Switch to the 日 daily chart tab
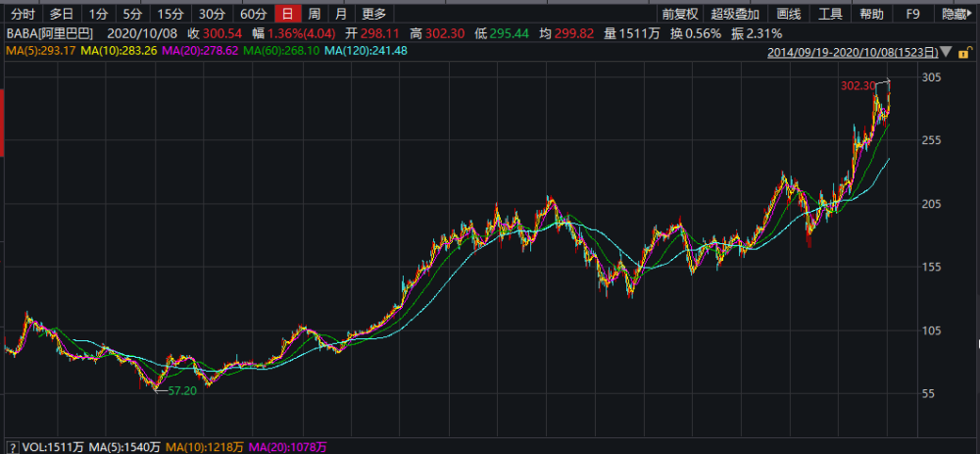The image size is (980, 454). click(287, 14)
